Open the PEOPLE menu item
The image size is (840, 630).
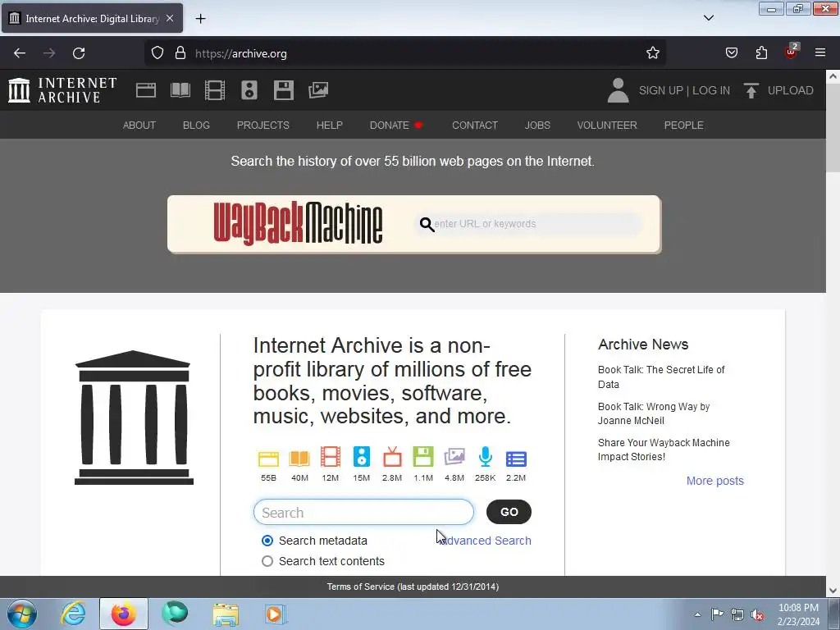[x=683, y=126]
